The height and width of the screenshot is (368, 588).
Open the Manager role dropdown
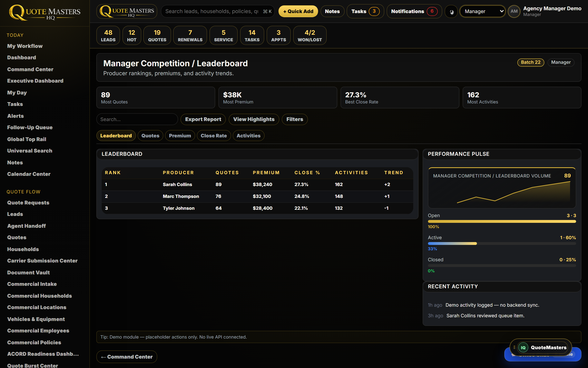483,11
